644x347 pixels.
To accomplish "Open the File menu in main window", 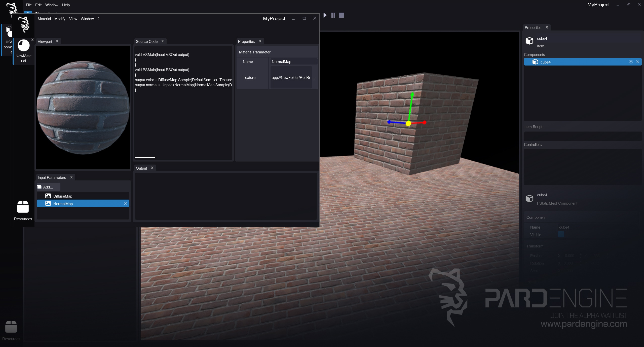I will point(29,5).
